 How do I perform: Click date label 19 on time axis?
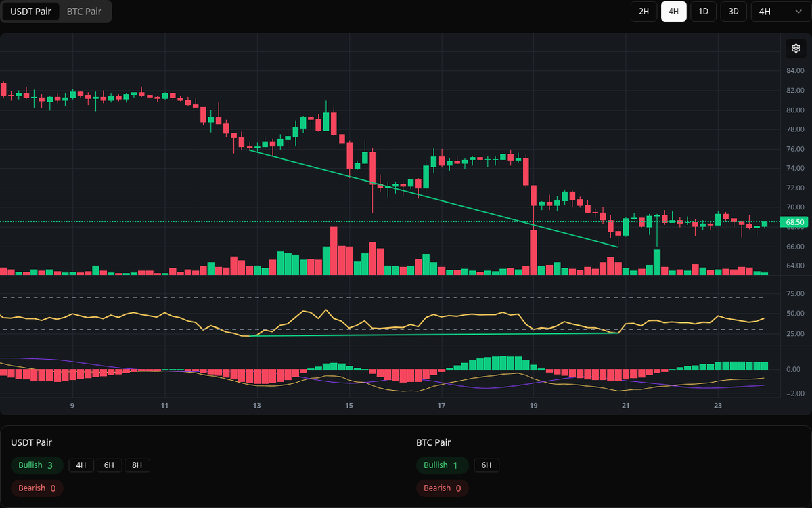click(533, 406)
